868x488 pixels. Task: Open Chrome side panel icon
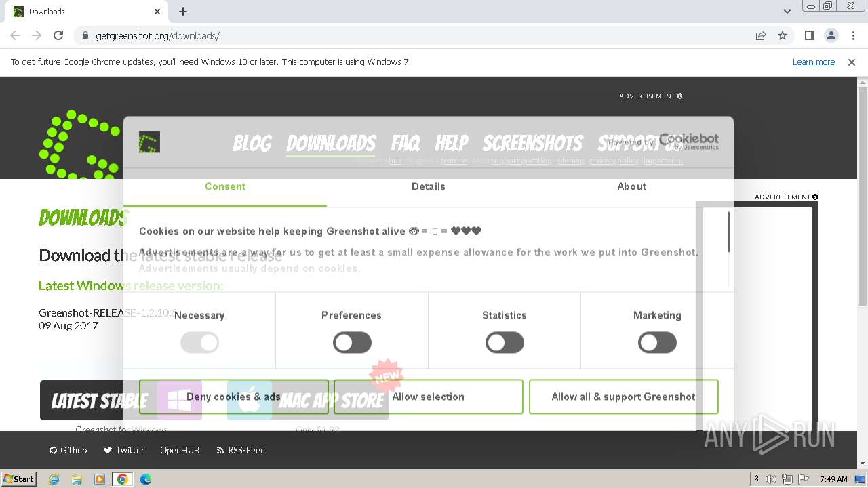[809, 35]
